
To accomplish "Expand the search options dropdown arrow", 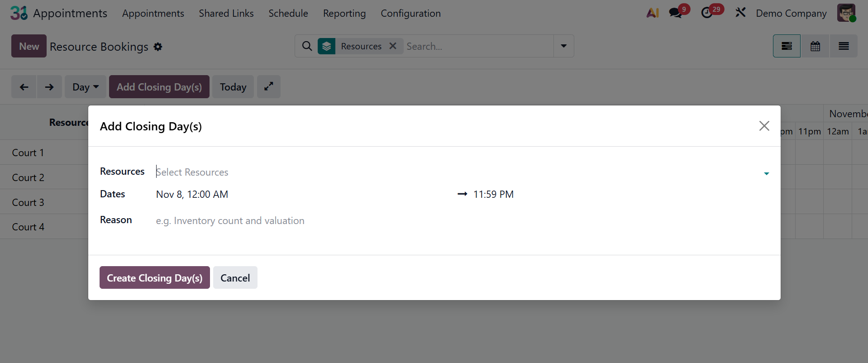I will (564, 46).
